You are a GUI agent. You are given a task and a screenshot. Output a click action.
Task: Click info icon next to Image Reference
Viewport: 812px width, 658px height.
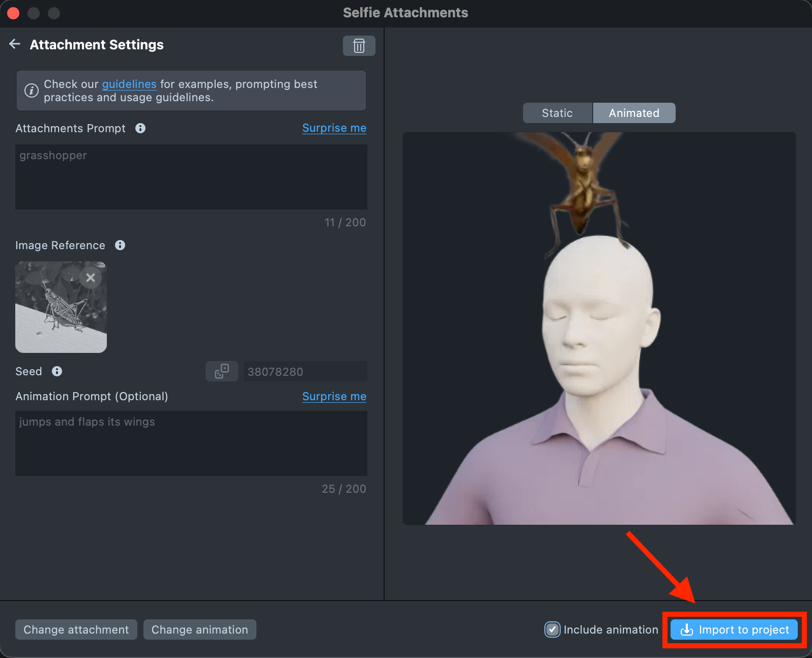(x=120, y=245)
